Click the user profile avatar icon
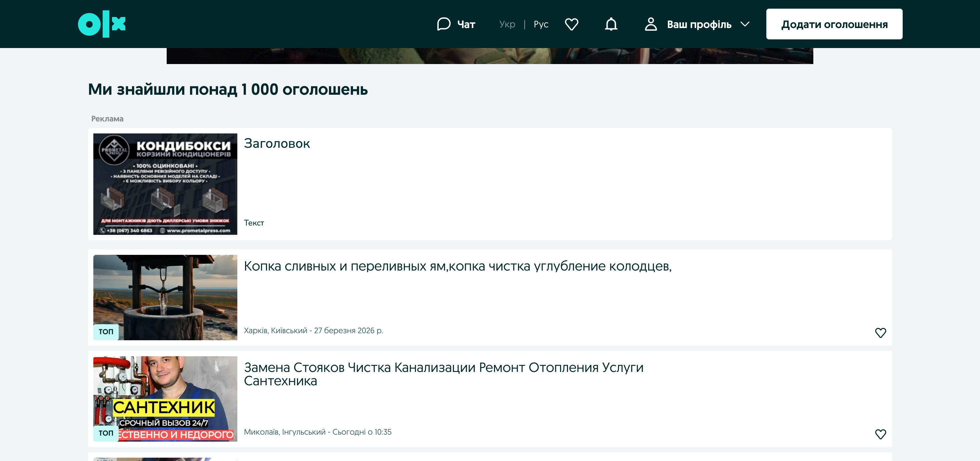 tap(651, 24)
